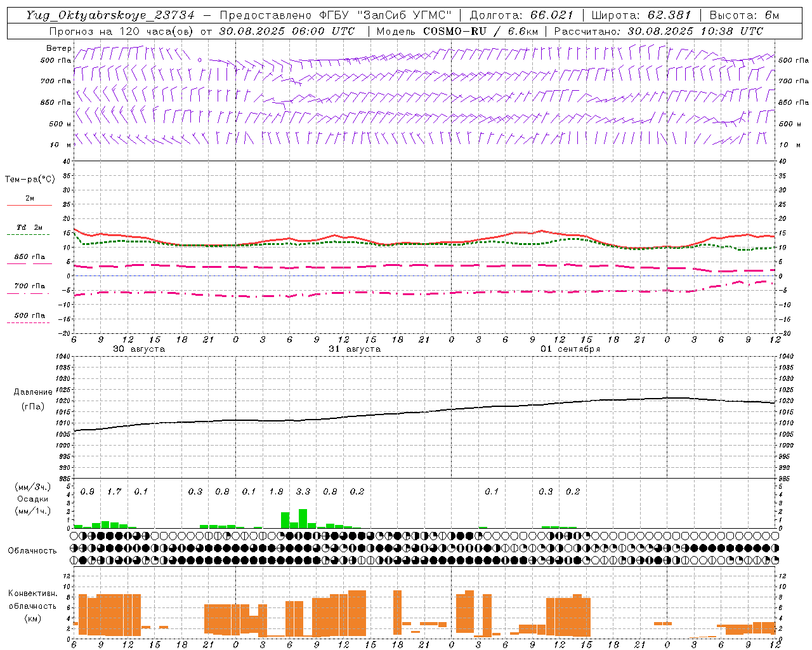Click the 'Высота: 6м' header value
Image resolution: width=812 pixels, height=650 pixels.
[x=744, y=15]
